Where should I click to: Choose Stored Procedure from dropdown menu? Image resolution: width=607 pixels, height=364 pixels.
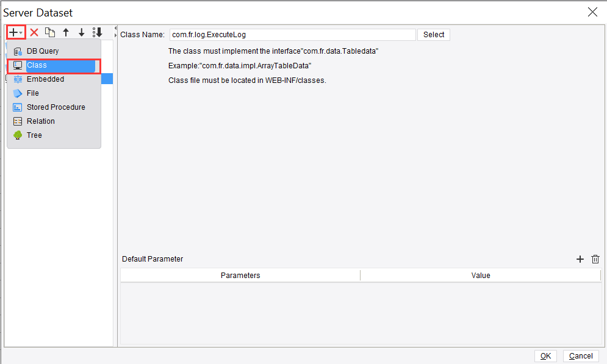pos(56,107)
